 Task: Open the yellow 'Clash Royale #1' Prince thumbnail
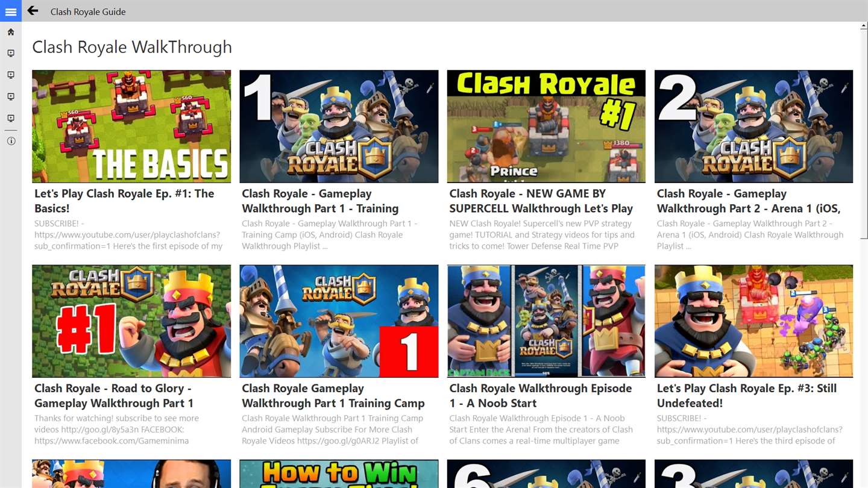(546, 127)
